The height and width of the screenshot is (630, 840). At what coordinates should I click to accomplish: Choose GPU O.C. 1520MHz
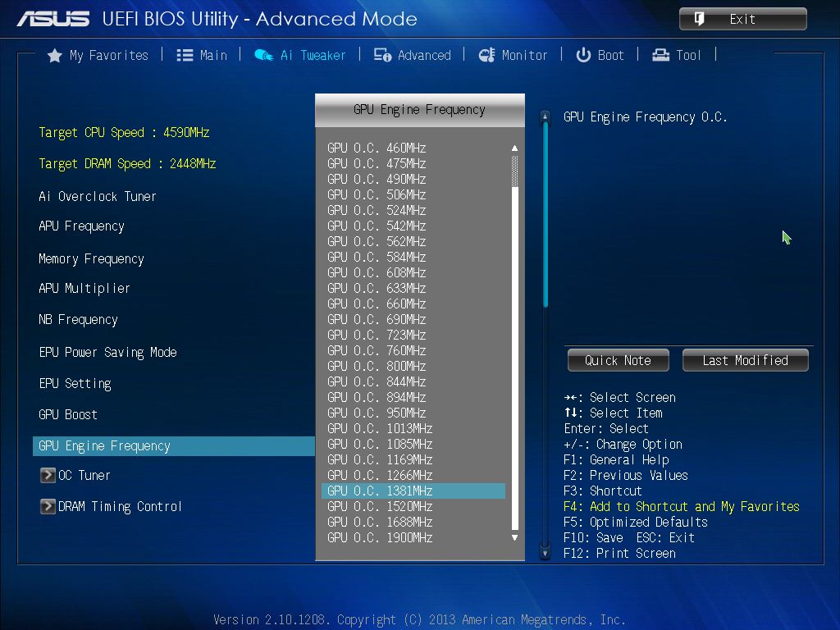380,506
